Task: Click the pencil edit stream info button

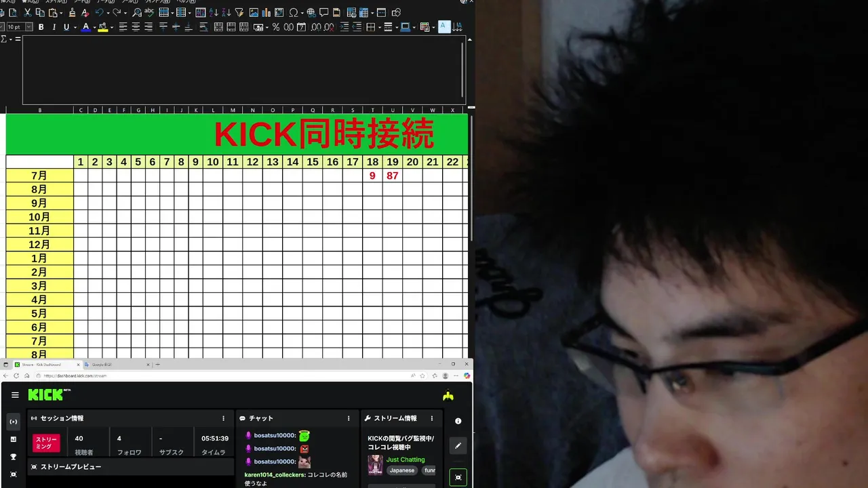Action: coord(458,445)
